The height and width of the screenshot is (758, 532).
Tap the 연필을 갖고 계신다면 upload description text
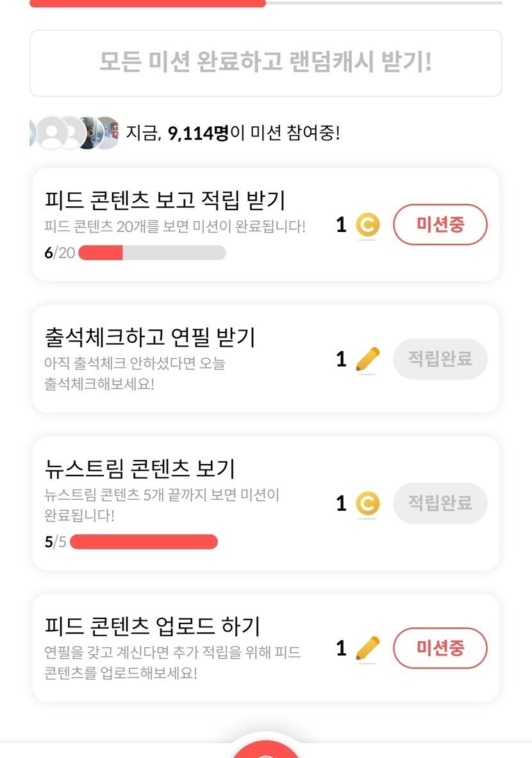tap(172, 663)
